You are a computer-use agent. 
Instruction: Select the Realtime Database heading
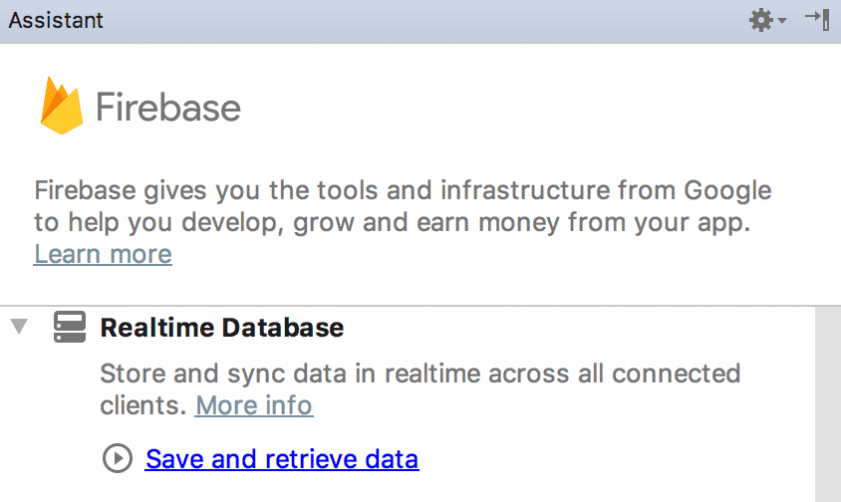(x=222, y=328)
